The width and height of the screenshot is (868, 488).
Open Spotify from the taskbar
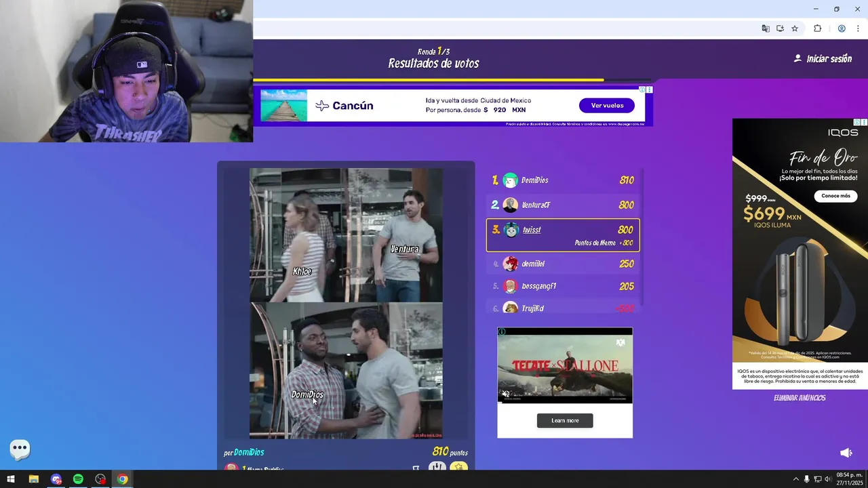[x=78, y=479]
